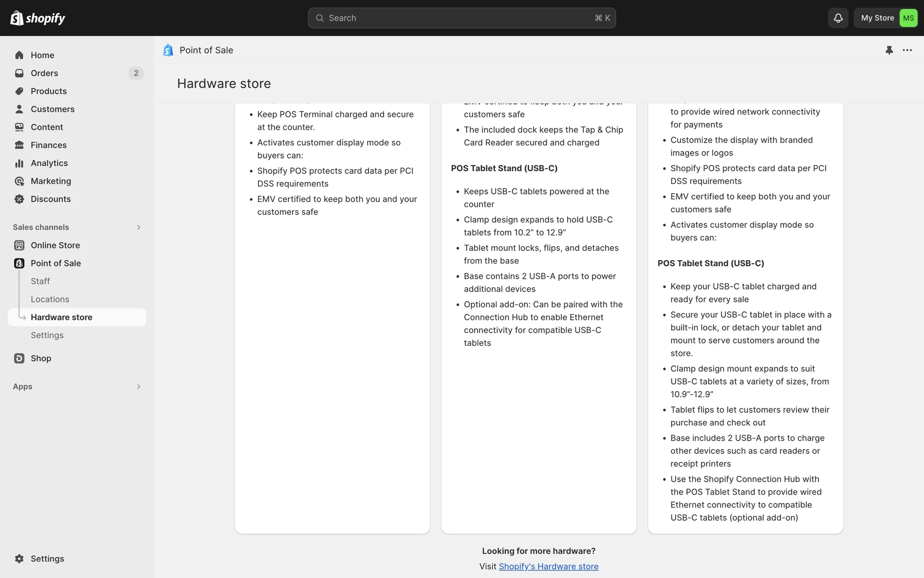Screen dimensions: 924x578
Task: Expand the Apps section chevron
Action: tap(139, 387)
